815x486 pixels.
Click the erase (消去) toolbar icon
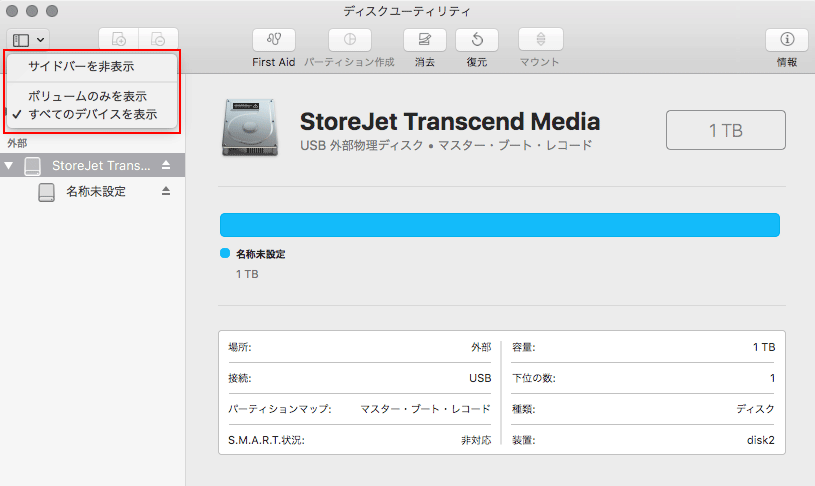[425, 40]
